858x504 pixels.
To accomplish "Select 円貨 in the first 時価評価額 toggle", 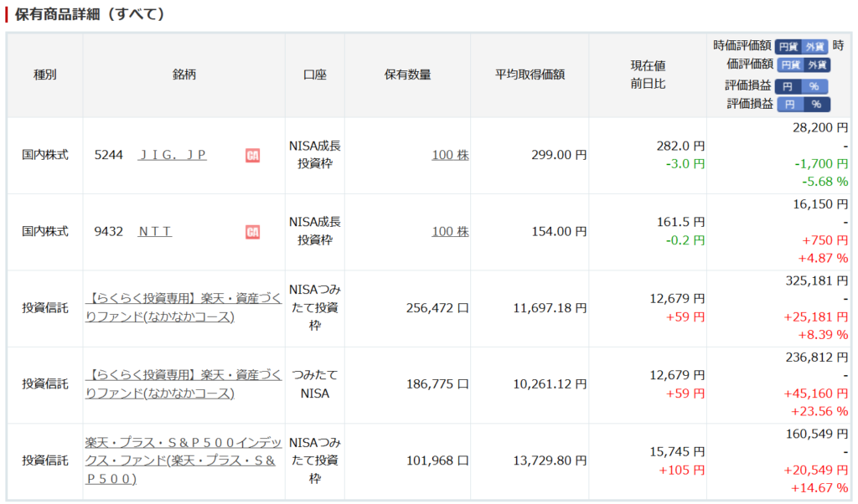I will coord(788,47).
